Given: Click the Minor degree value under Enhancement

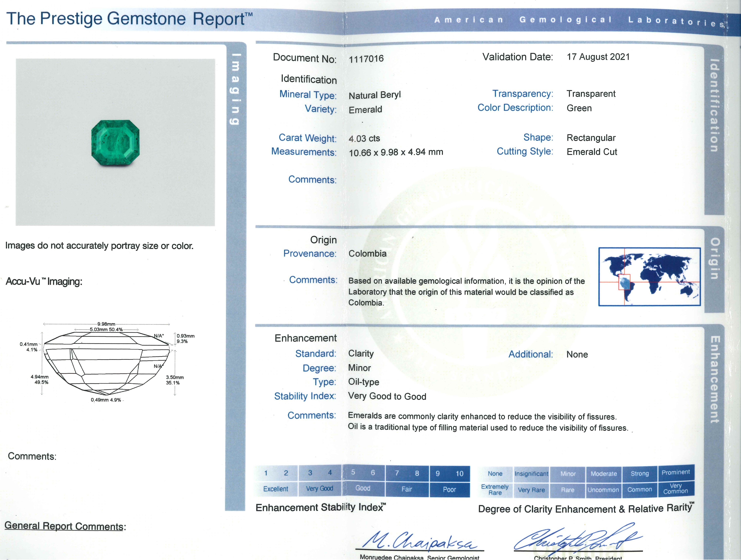Looking at the screenshot, I should click(359, 368).
